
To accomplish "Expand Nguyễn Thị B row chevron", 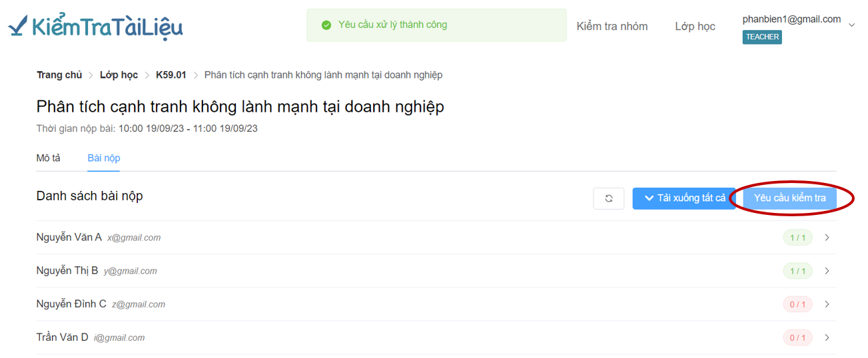I will point(827,271).
